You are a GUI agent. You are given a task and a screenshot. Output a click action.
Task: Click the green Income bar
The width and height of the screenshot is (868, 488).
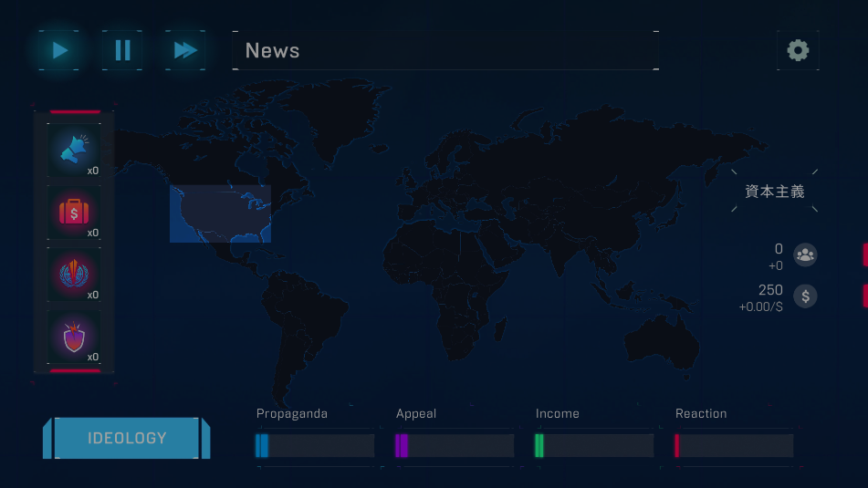click(594, 445)
